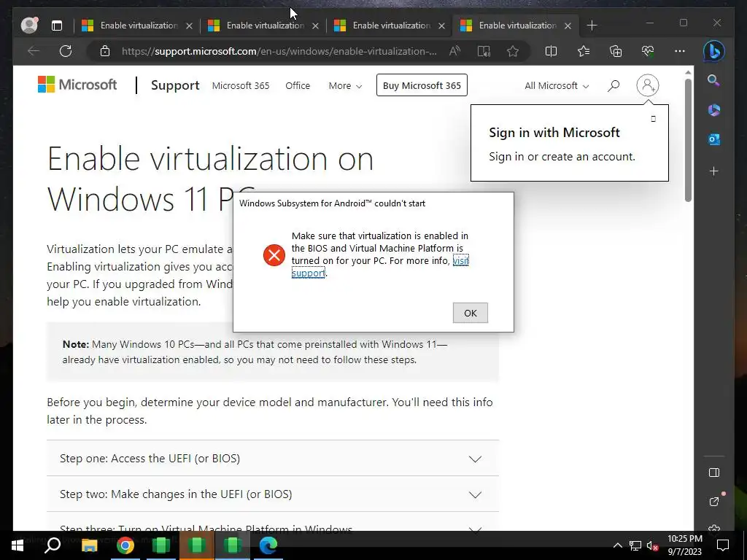The height and width of the screenshot is (560, 747).
Task: Click the Microsoft Support search magnifier
Action: (x=614, y=86)
